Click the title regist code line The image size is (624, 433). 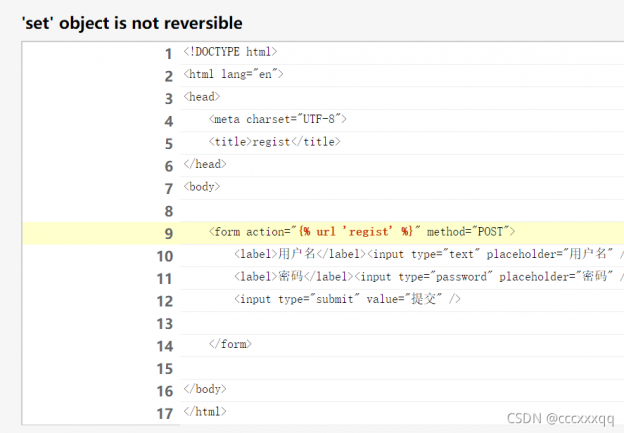275,142
